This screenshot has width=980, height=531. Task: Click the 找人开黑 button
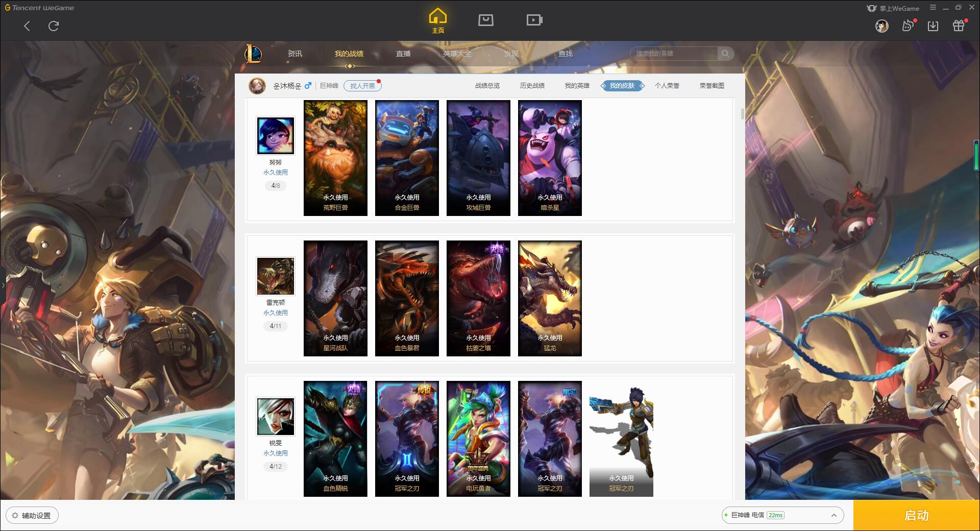[x=362, y=86]
